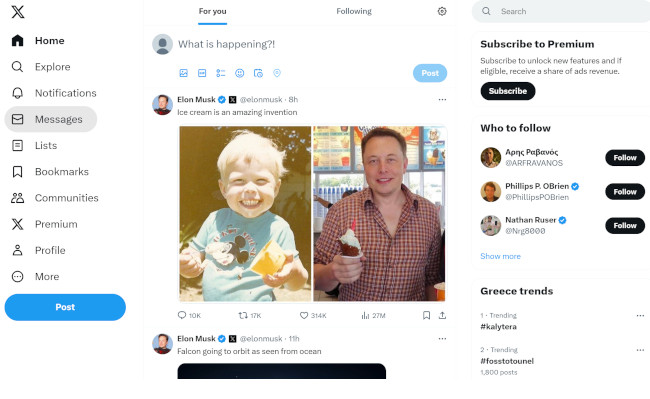Viewport: 650px width, 399px height.
Task: Open the emoji picker in composer
Action: pyautogui.click(x=240, y=73)
